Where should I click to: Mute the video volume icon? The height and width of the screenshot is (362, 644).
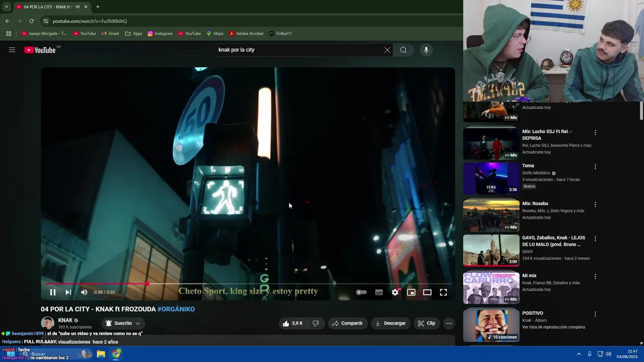(x=84, y=292)
